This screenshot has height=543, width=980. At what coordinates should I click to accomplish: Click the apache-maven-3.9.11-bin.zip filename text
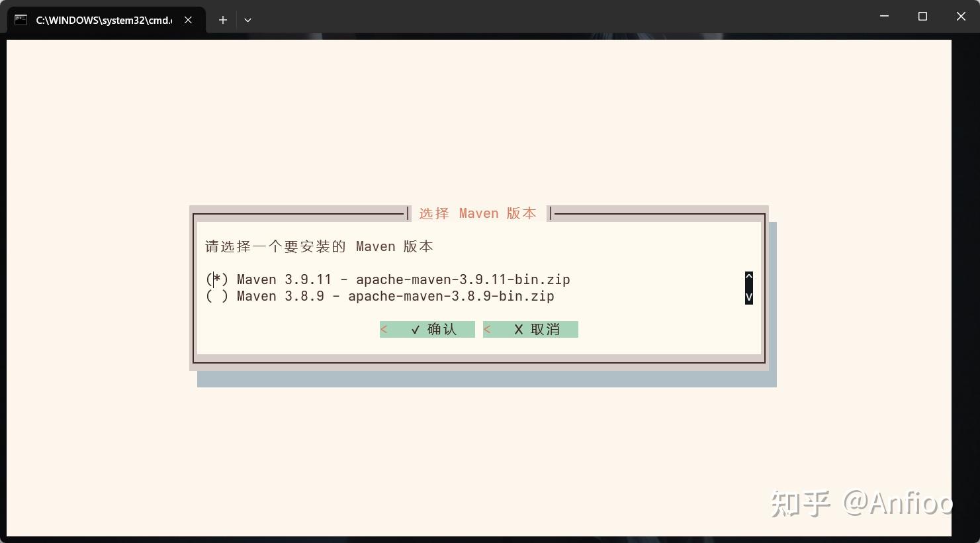pos(463,279)
